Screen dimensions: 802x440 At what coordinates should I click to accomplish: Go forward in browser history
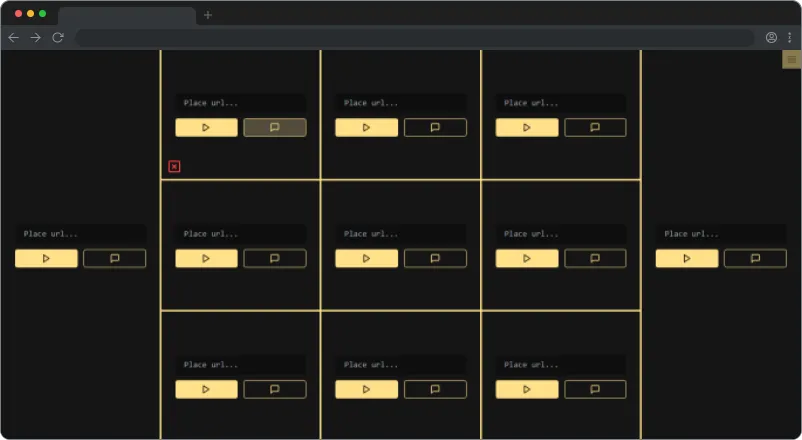coord(35,37)
